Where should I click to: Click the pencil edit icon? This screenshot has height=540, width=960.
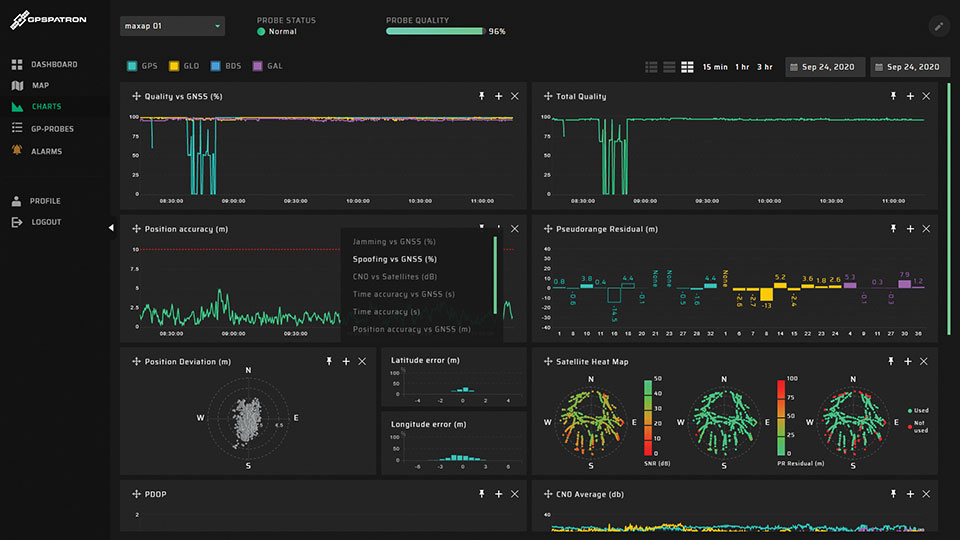(938, 26)
